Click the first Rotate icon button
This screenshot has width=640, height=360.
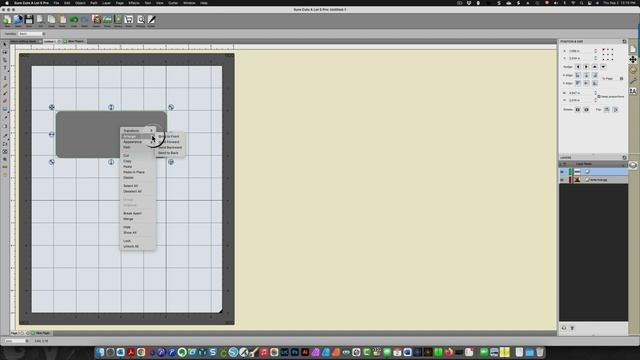click(x=578, y=109)
